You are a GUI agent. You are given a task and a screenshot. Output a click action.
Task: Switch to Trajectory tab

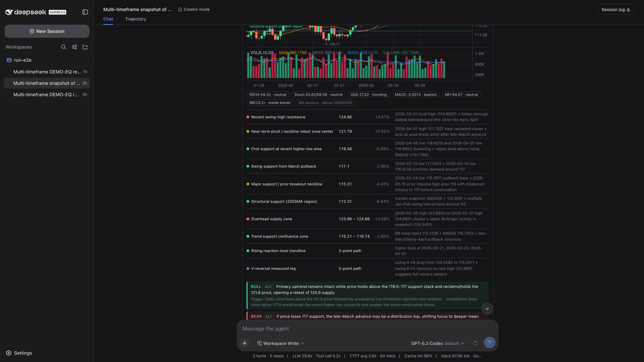click(136, 19)
